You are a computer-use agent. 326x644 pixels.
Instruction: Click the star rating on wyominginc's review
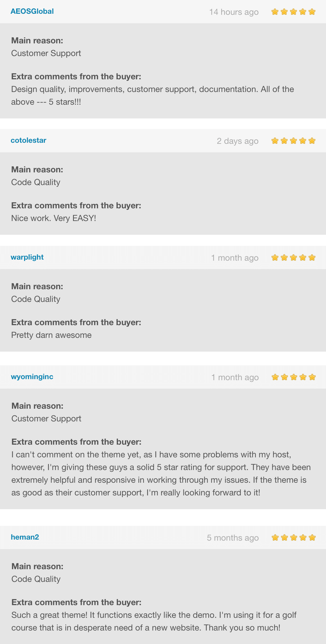point(293,377)
